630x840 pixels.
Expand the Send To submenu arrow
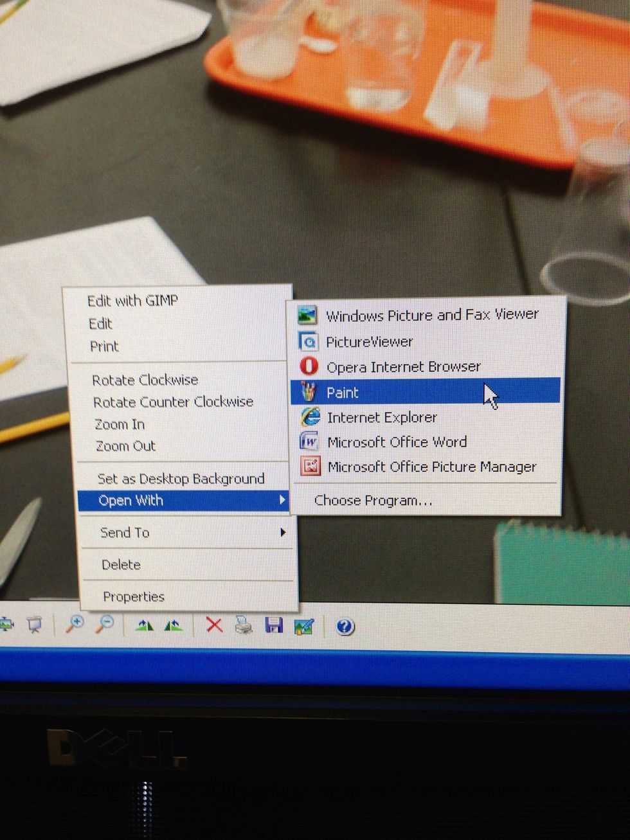point(283,532)
